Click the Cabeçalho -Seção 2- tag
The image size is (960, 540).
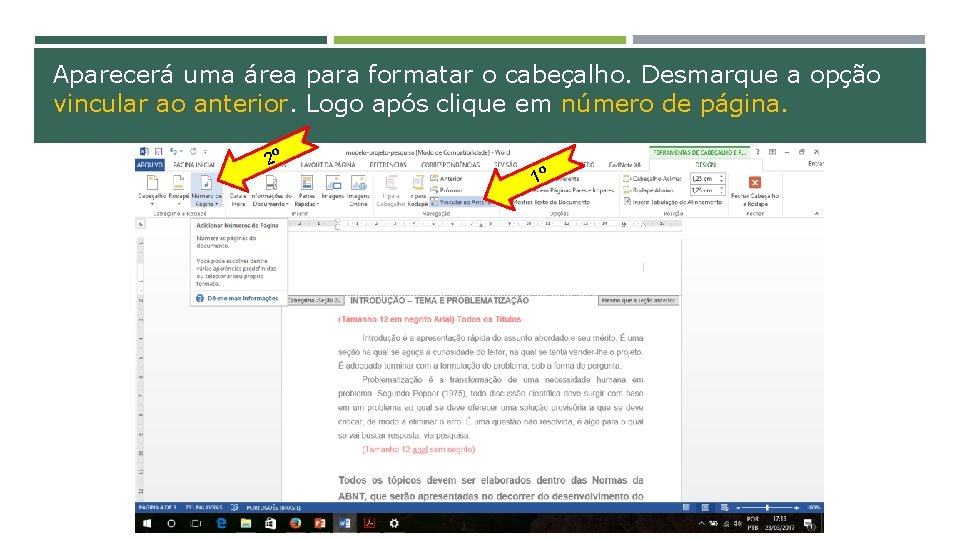[315, 301]
